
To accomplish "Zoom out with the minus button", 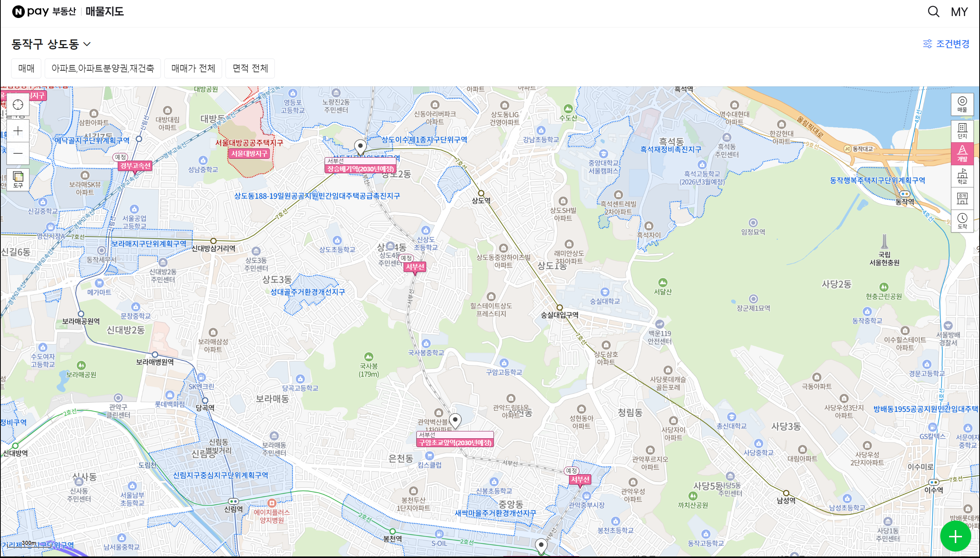I will pyautogui.click(x=18, y=153).
